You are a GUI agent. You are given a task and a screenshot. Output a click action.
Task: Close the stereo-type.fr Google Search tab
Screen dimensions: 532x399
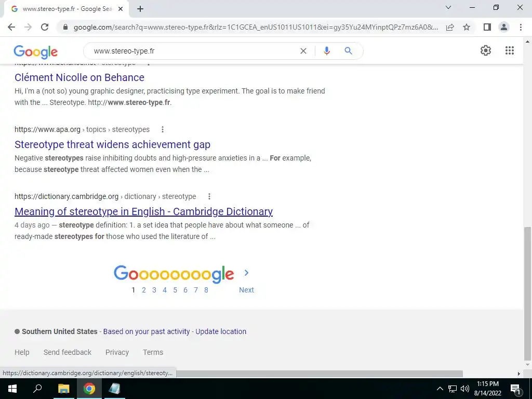(x=121, y=9)
